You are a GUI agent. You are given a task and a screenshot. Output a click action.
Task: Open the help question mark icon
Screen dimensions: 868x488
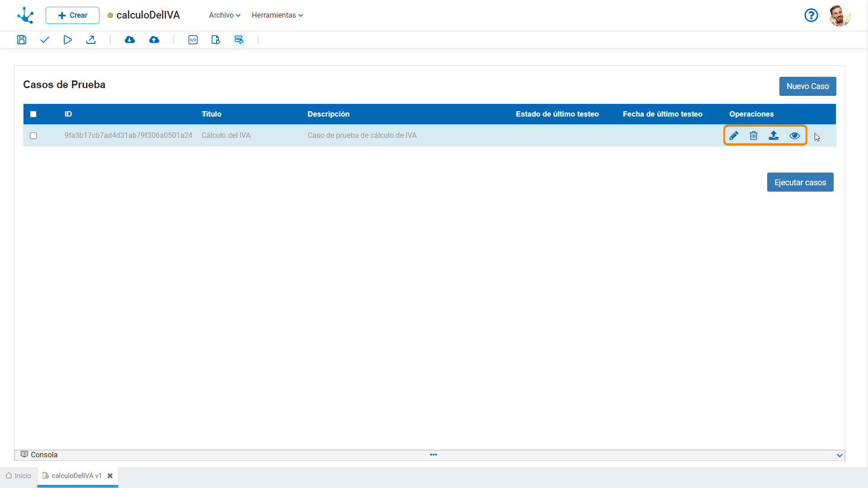(811, 15)
